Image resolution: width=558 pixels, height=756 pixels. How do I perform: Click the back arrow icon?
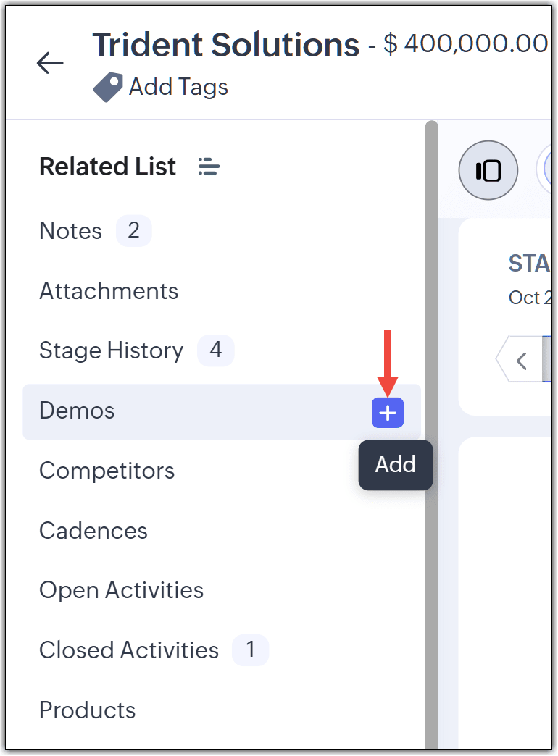[x=50, y=63]
